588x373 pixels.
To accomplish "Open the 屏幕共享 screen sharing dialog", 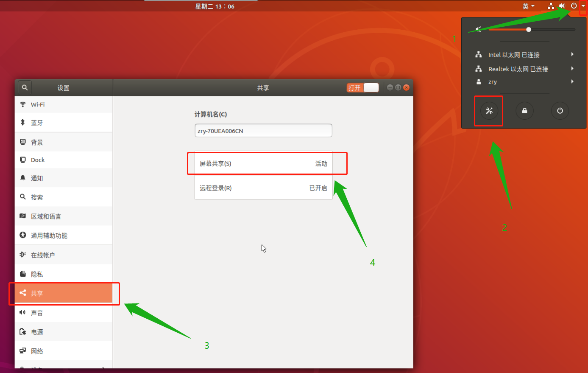I will click(263, 163).
